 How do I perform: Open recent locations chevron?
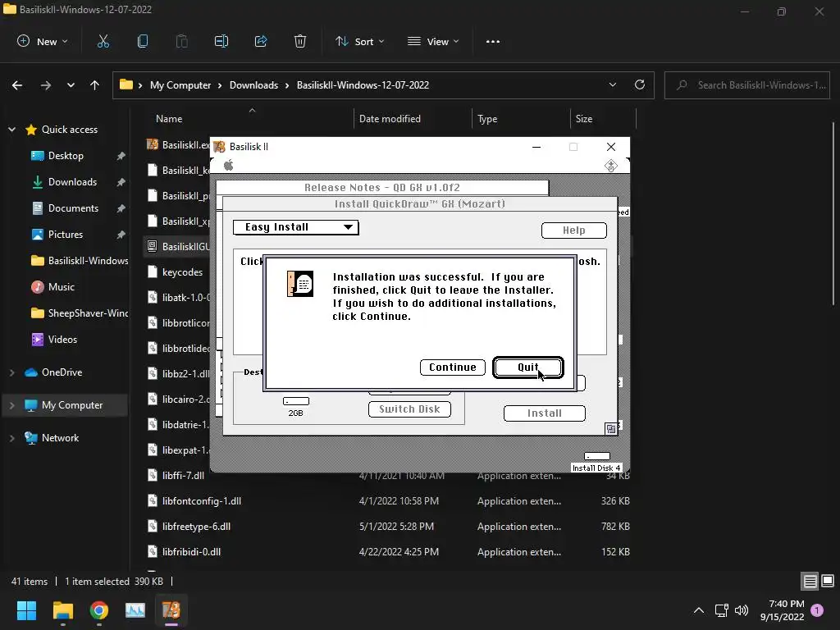click(x=71, y=85)
